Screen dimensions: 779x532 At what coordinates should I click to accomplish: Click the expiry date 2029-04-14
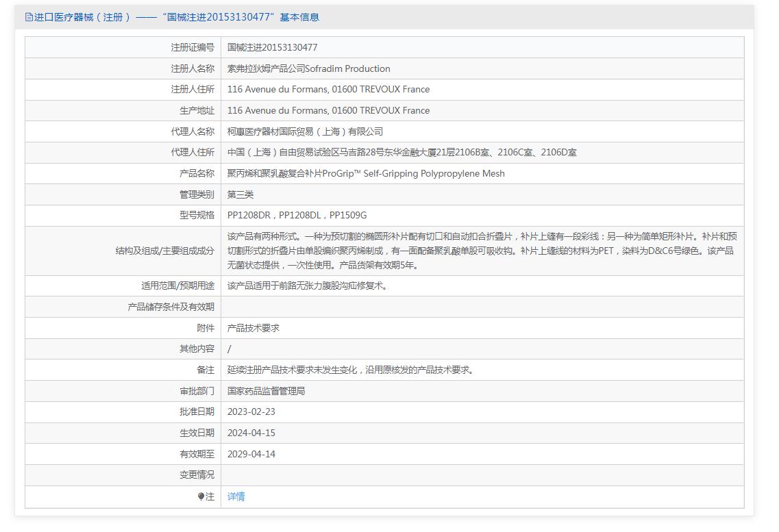coord(251,454)
